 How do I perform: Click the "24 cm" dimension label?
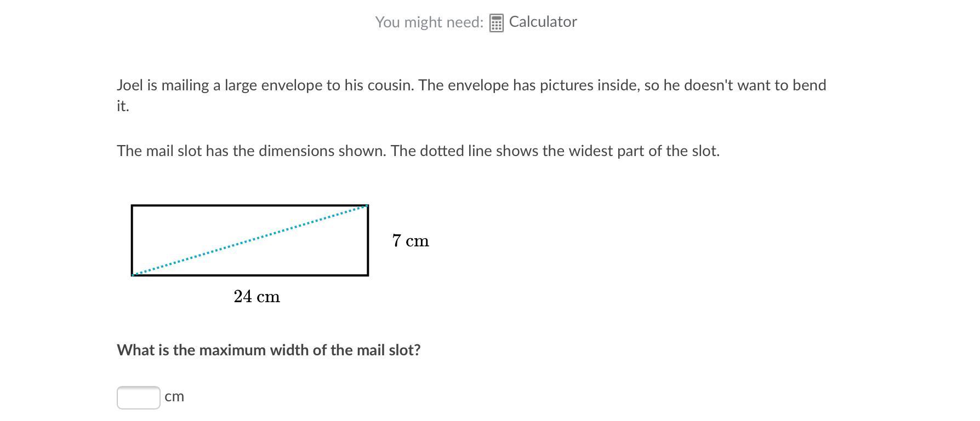point(257,297)
